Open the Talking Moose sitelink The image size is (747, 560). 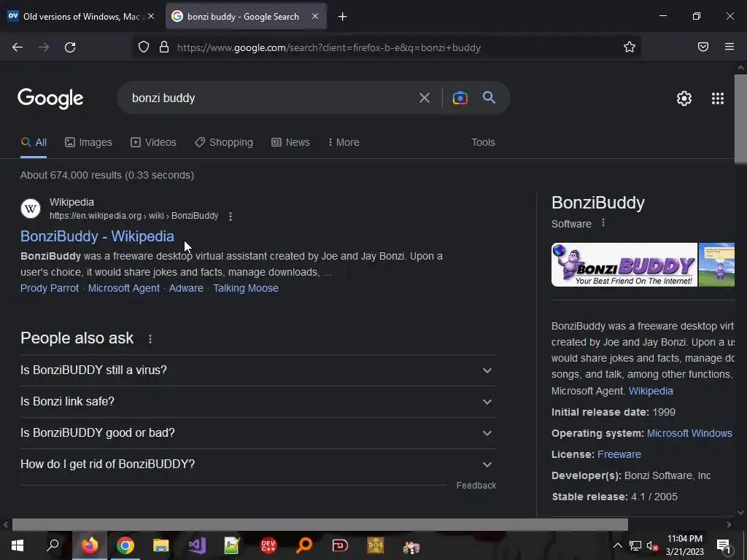(246, 288)
